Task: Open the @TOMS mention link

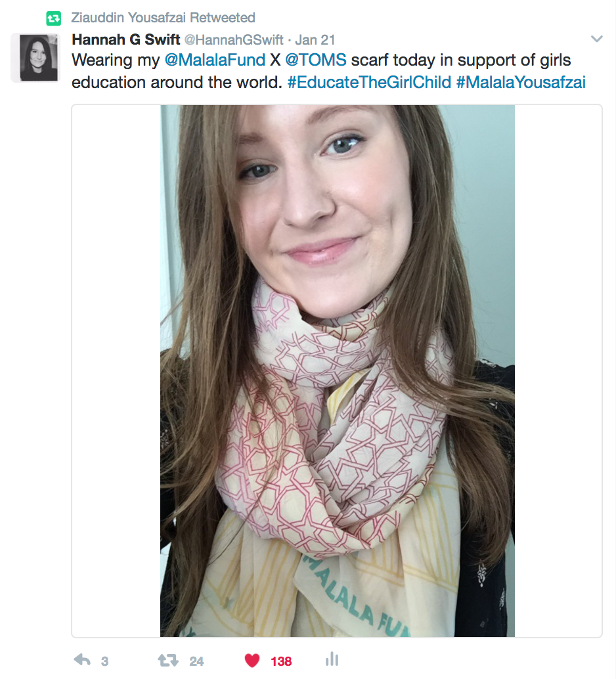Action: click(316, 60)
